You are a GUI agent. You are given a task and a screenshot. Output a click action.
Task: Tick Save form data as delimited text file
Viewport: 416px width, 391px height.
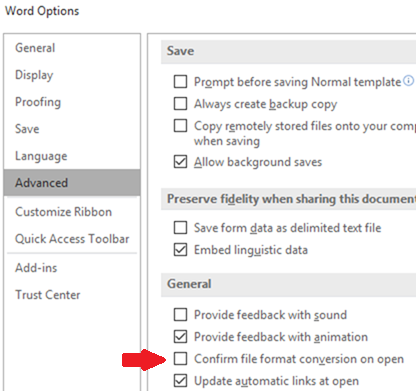click(180, 228)
